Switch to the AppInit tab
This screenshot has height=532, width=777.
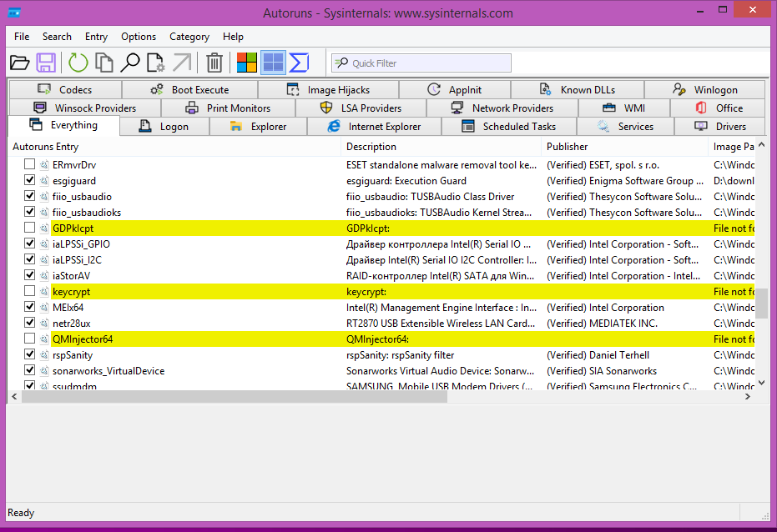[x=455, y=89]
